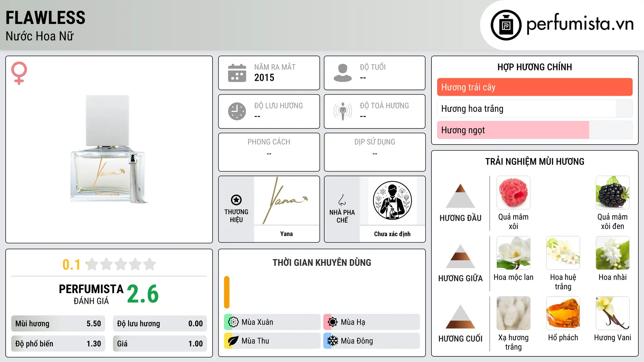Click the Mùa Hạ sun icon
The width and height of the screenshot is (644, 362).
[333, 322]
